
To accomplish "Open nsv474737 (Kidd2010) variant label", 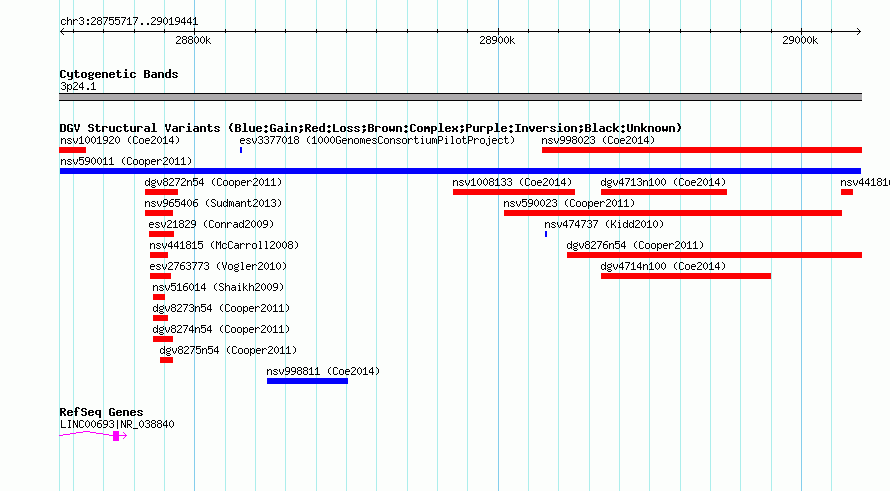I will 604,224.
